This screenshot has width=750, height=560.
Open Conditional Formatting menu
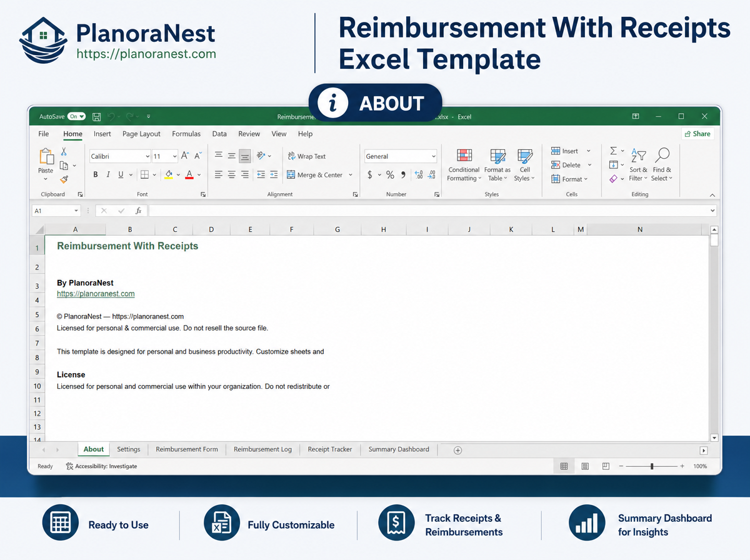point(464,165)
